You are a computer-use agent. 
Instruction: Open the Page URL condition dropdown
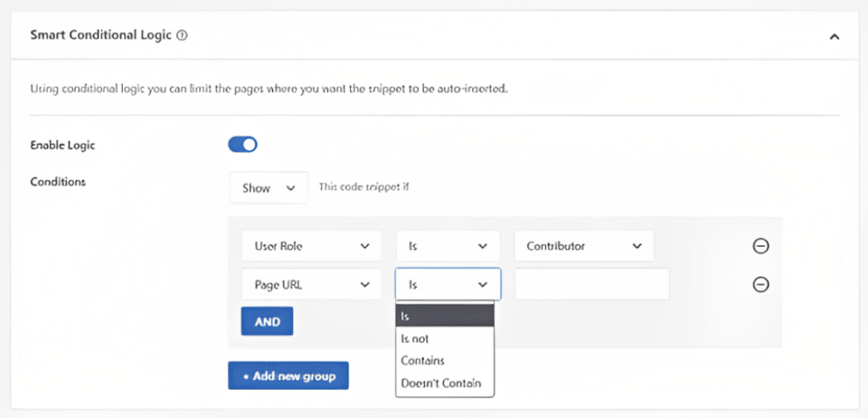pos(311,285)
